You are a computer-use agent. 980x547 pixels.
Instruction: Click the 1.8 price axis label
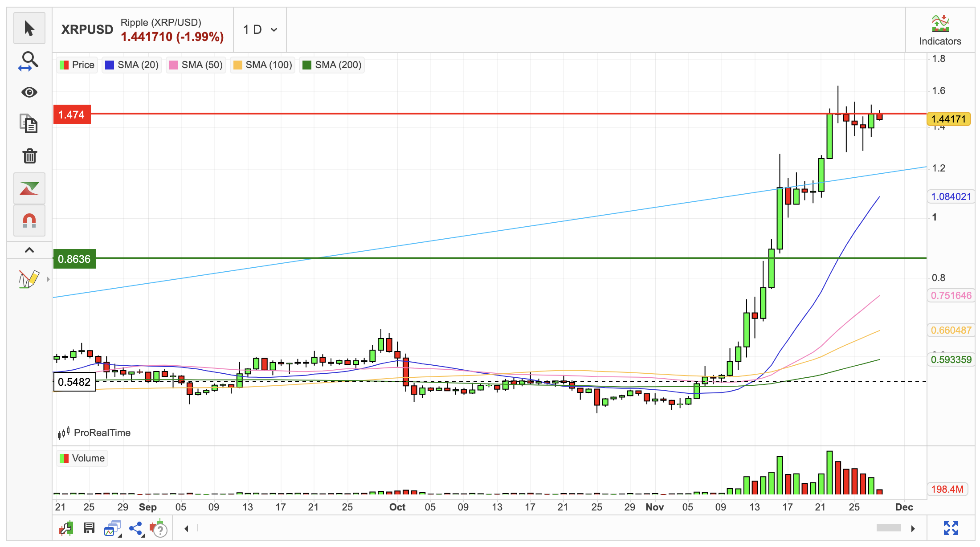click(939, 59)
